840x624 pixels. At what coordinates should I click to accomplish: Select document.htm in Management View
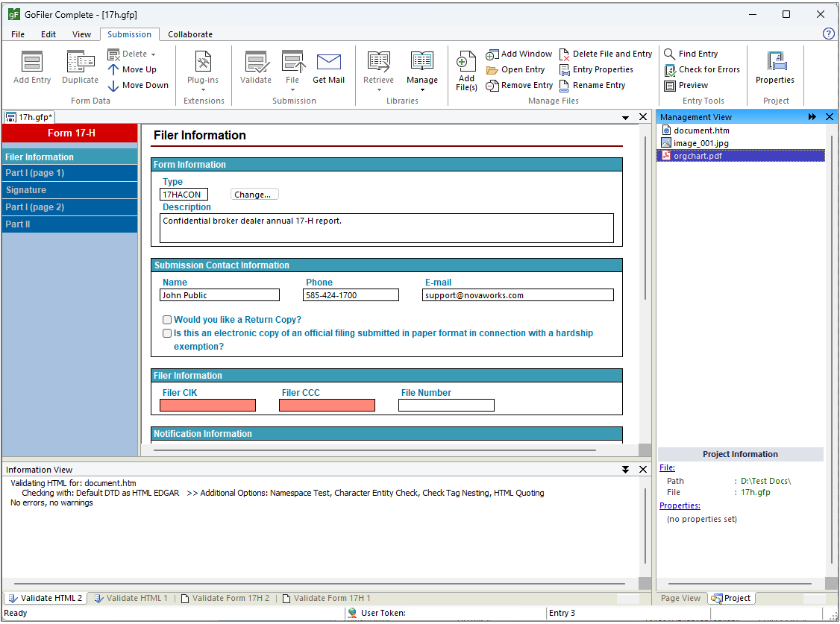pyautogui.click(x=701, y=130)
